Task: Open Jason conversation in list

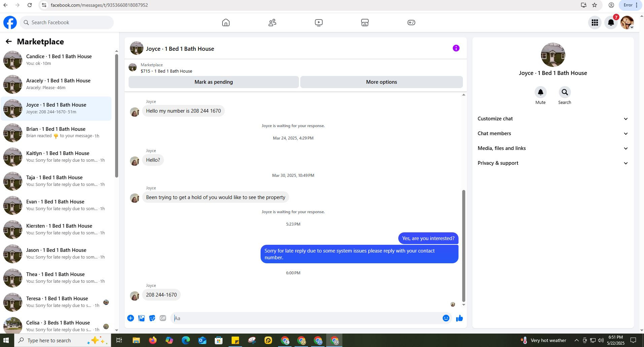Action: (x=56, y=254)
